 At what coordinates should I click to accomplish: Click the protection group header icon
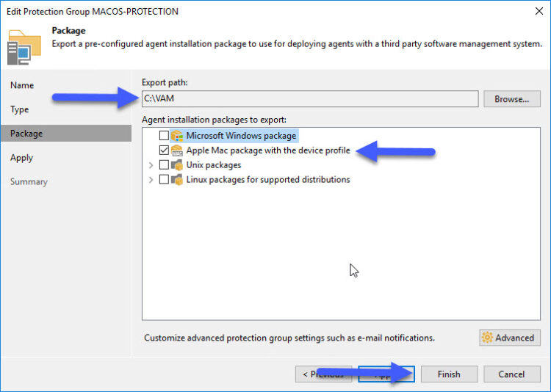(24, 48)
